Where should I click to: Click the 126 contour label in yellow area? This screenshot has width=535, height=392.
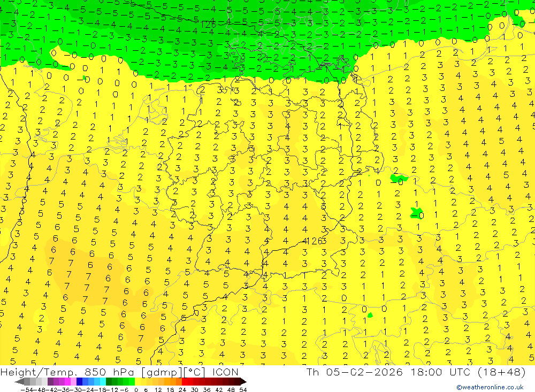[x=315, y=241]
